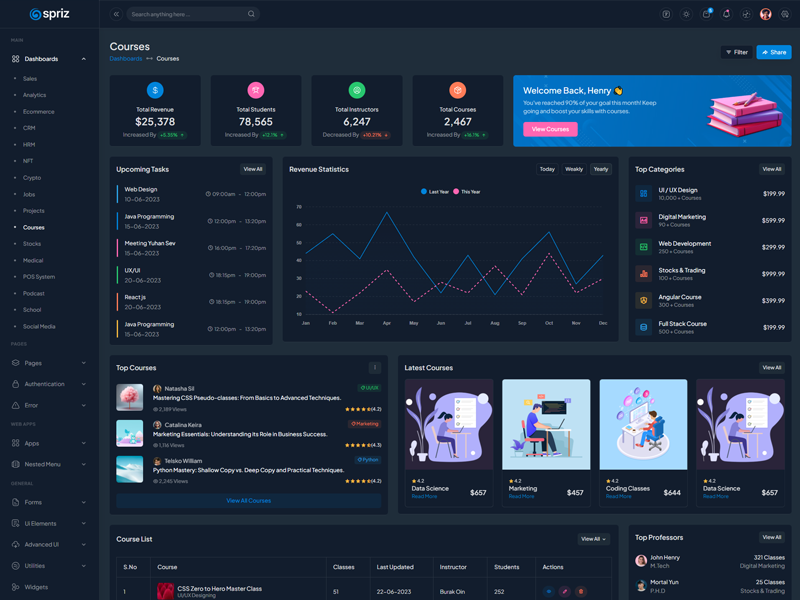
Task: Open the settings gear in top bar
Action: pos(785,14)
